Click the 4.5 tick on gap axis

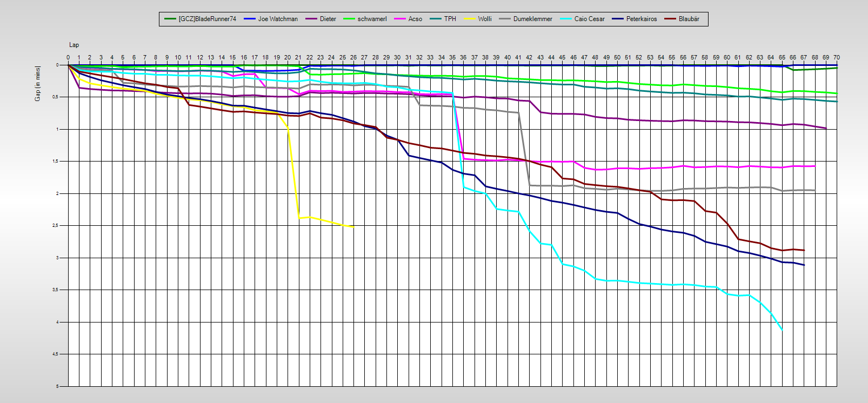pos(55,354)
